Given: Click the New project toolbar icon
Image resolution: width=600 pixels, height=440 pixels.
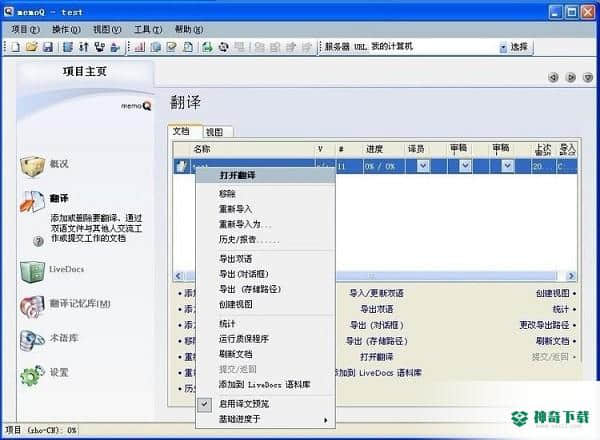Looking at the screenshot, I should (16, 47).
